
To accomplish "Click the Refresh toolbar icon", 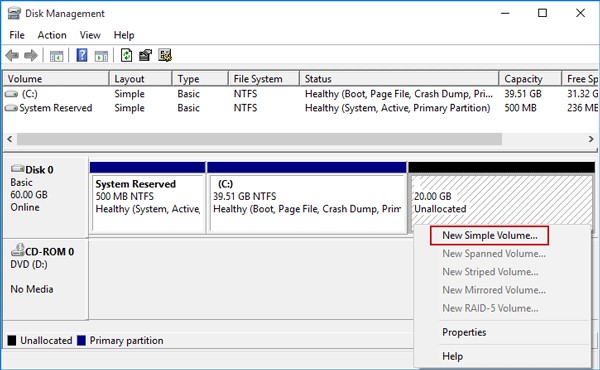I will [x=126, y=55].
